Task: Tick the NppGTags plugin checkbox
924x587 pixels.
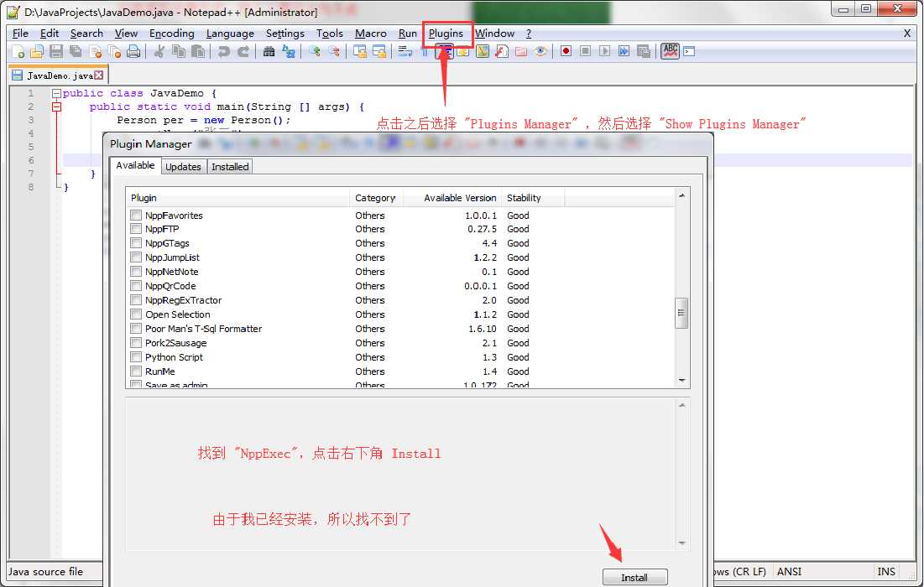Action: (x=136, y=243)
